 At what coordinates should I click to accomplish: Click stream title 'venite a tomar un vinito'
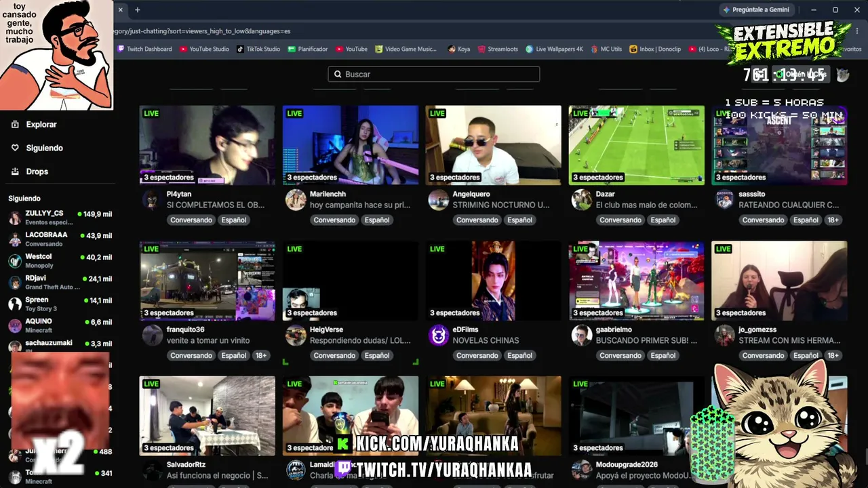(208, 340)
